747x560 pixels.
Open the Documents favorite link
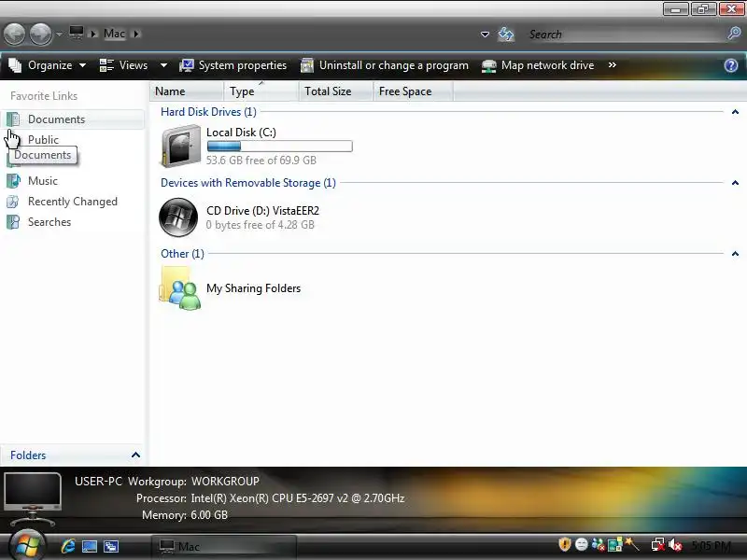(x=57, y=119)
